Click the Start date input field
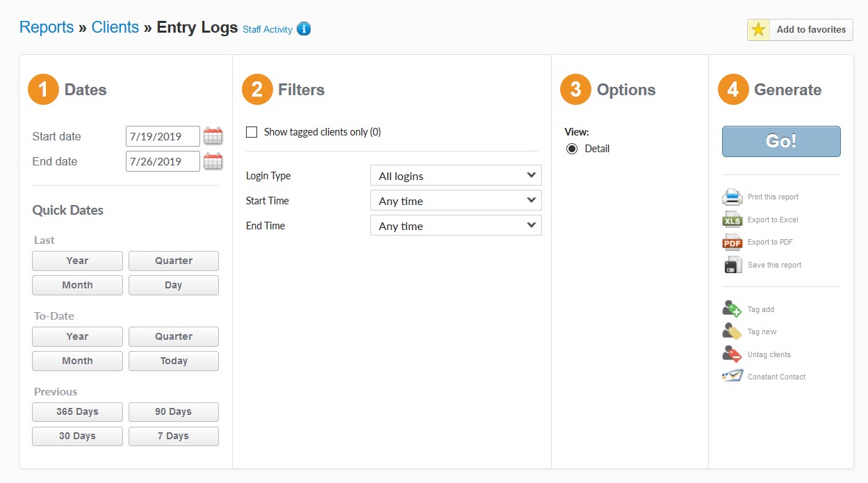 click(163, 136)
